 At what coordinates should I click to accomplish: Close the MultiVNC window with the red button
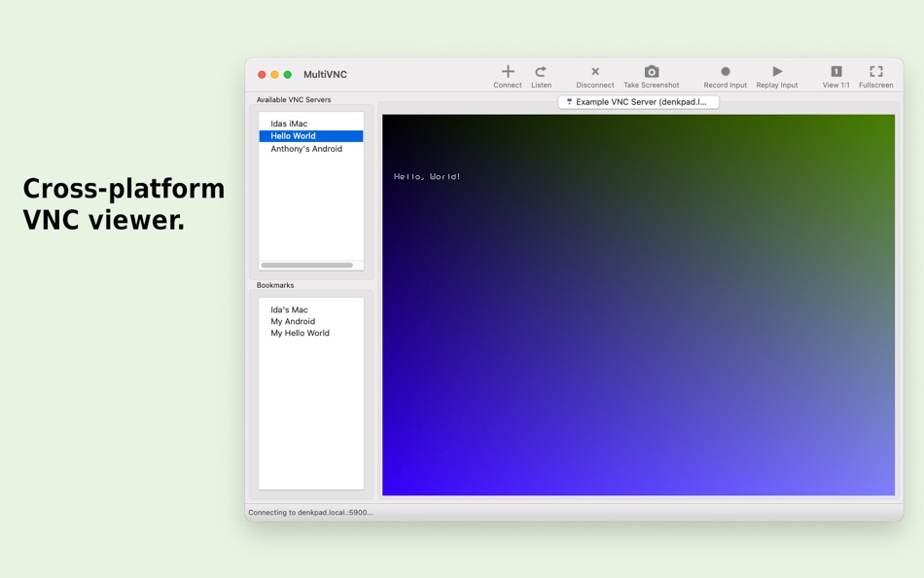pos(262,74)
